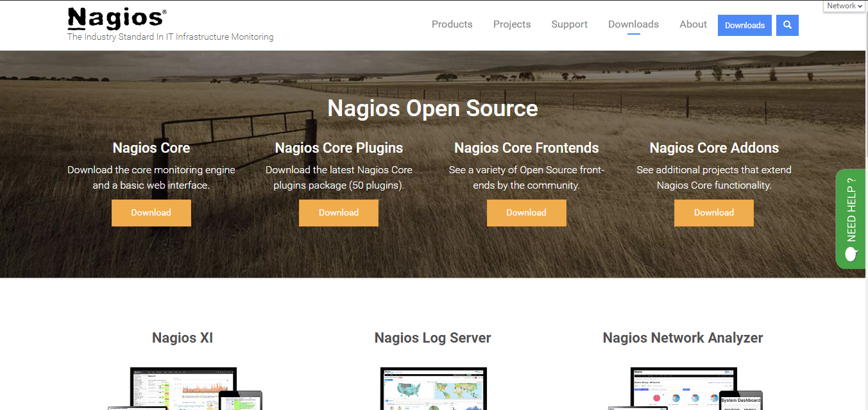Open the Need Help chat tab
This screenshot has height=410, width=868.
851,218
